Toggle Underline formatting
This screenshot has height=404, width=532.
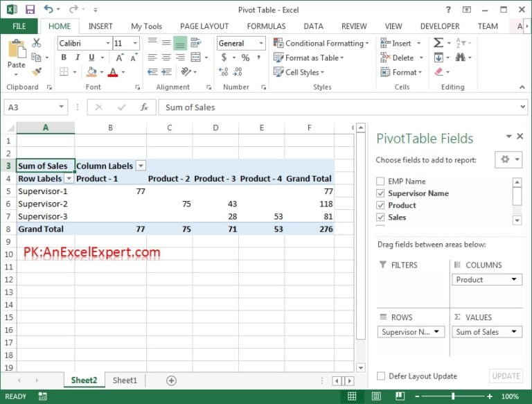(91, 58)
